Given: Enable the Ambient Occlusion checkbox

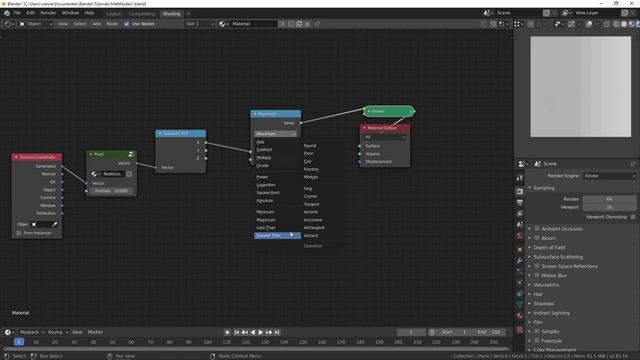Looking at the screenshot, I should pyautogui.click(x=537, y=229).
